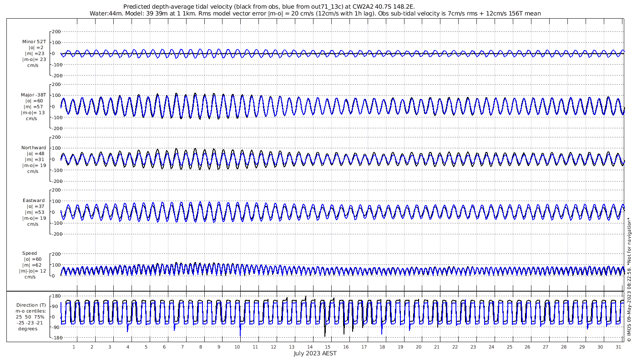Click the '200' tick of Minor panel
The width and height of the screenshot is (637, 364).
tap(56, 31)
